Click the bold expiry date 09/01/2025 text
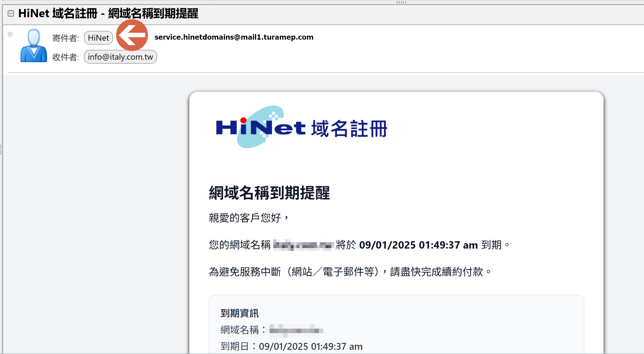Viewport: 644px width, 354px height. pos(418,245)
